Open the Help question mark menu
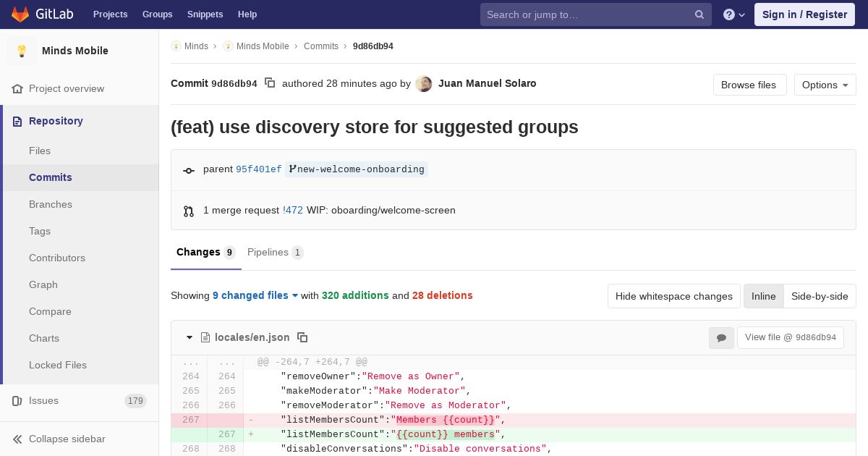868x456 pixels. pyautogui.click(x=733, y=14)
